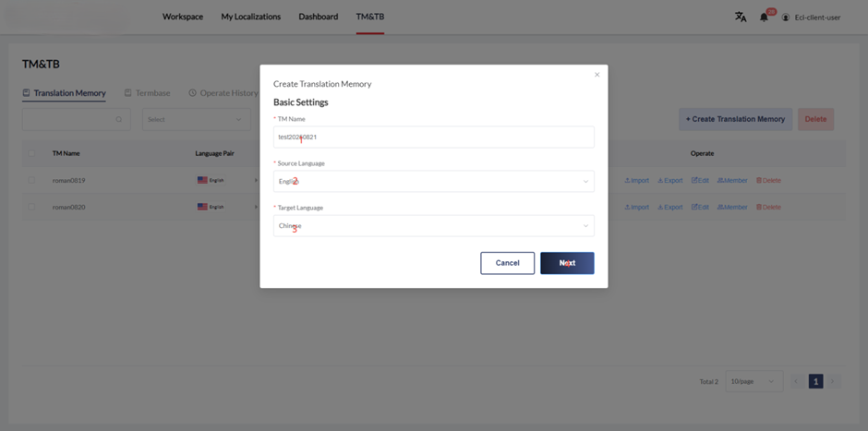Switch to Operate History tab
The width and height of the screenshot is (868, 431).
[223, 93]
